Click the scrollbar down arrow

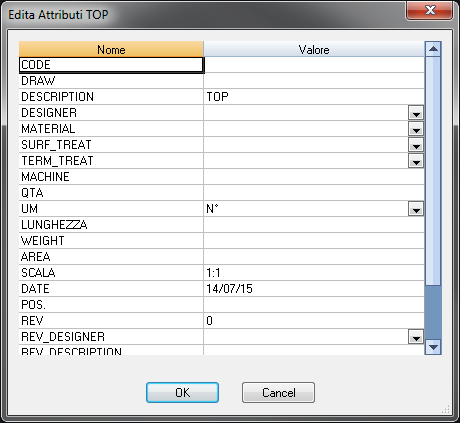click(433, 347)
